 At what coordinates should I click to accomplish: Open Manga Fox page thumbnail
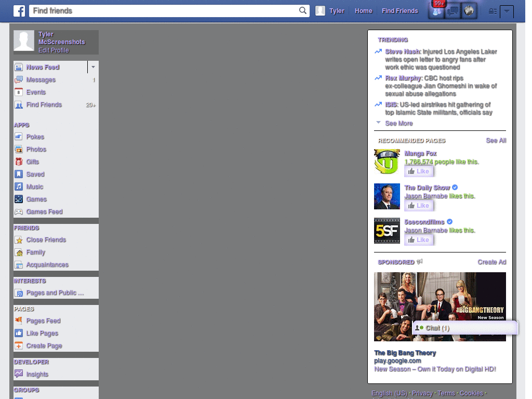(387, 162)
